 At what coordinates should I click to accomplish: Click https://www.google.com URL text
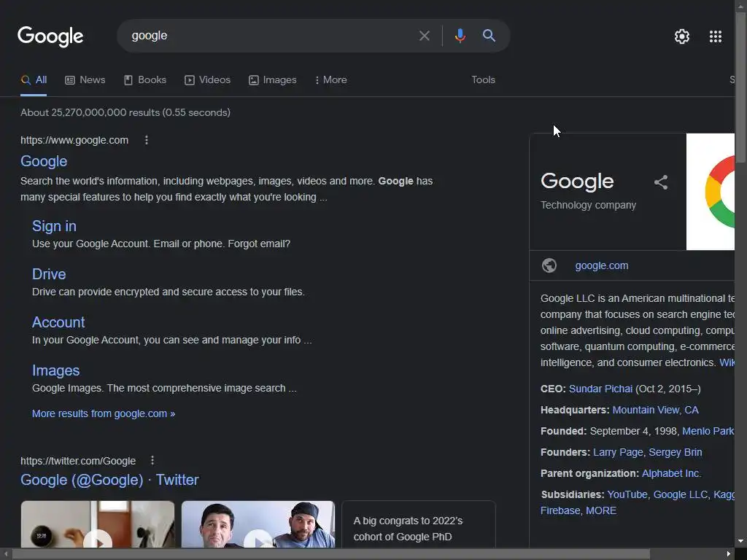(x=74, y=140)
